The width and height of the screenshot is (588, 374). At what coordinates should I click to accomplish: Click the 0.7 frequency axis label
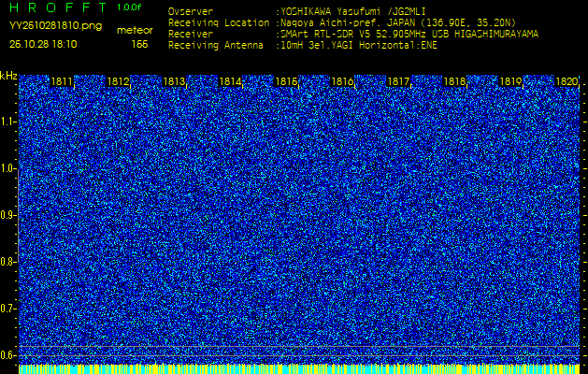click(x=7, y=309)
